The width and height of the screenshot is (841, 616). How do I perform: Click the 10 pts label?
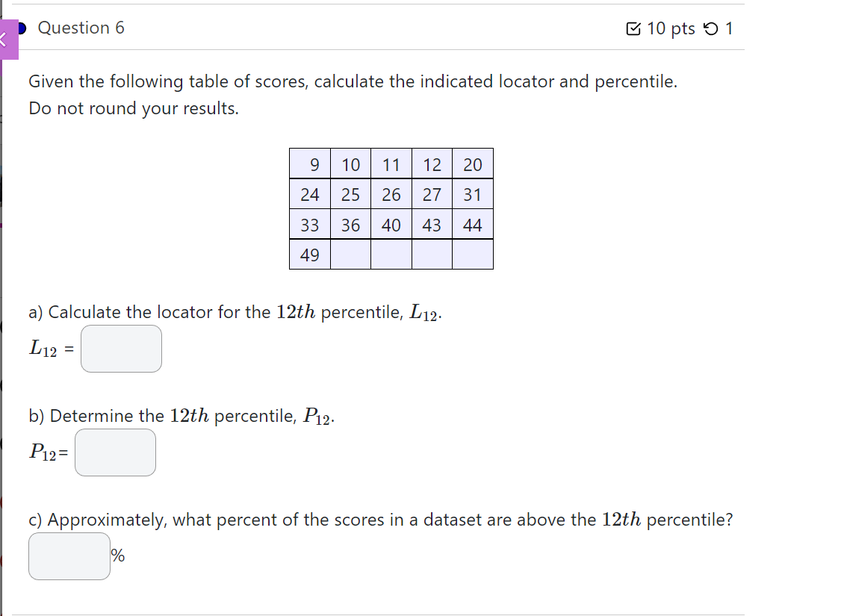(x=671, y=28)
